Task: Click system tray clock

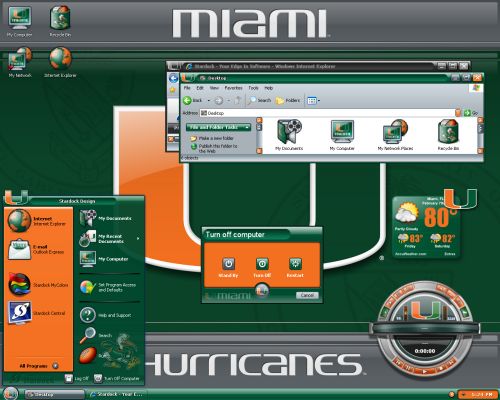Action: click(481, 395)
